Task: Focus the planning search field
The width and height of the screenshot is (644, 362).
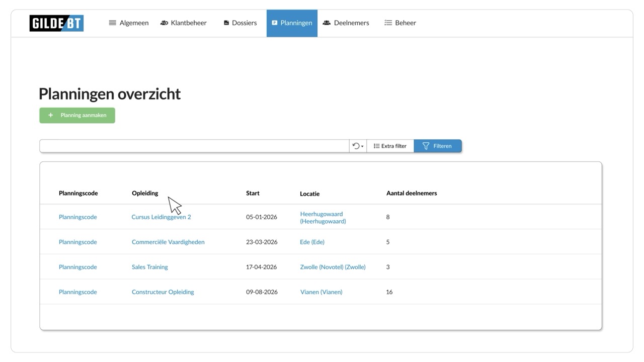Action: click(194, 146)
